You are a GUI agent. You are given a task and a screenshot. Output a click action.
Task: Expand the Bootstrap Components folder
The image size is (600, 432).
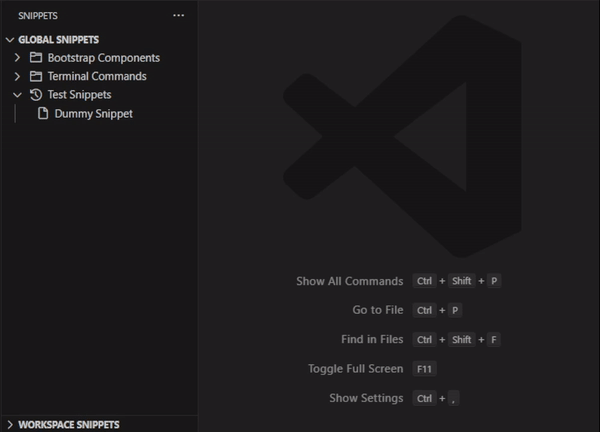[17, 58]
